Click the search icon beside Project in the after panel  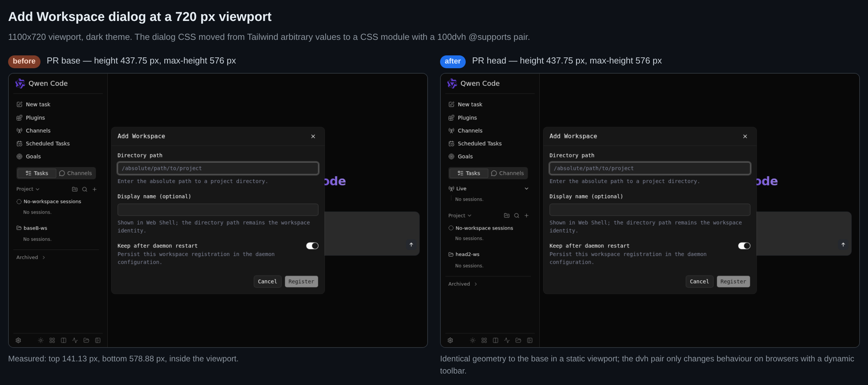coord(517,215)
